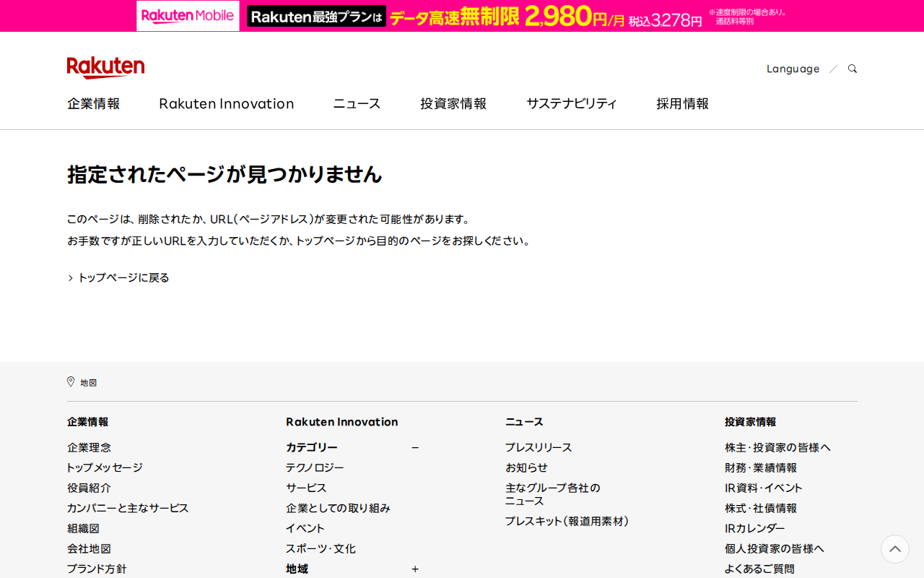The image size is (924, 578).
Task: Click the scroll-to-top circular arrow button
Action: click(894, 549)
